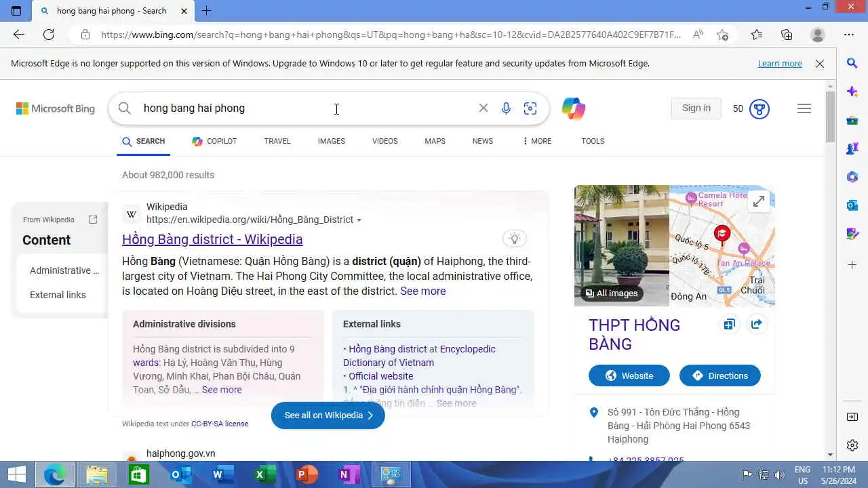Screen dimensions: 868x488
Task: Open the CC-BY-SA license link
Action: pyautogui.click(x=220, y=424)
